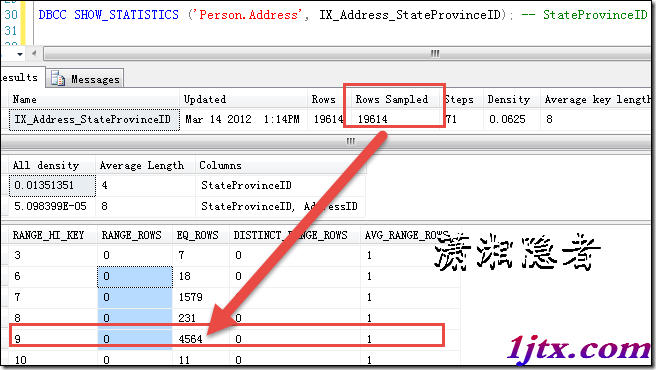Select EQ_ROWS cell with value 4564

tap(201, 339)
